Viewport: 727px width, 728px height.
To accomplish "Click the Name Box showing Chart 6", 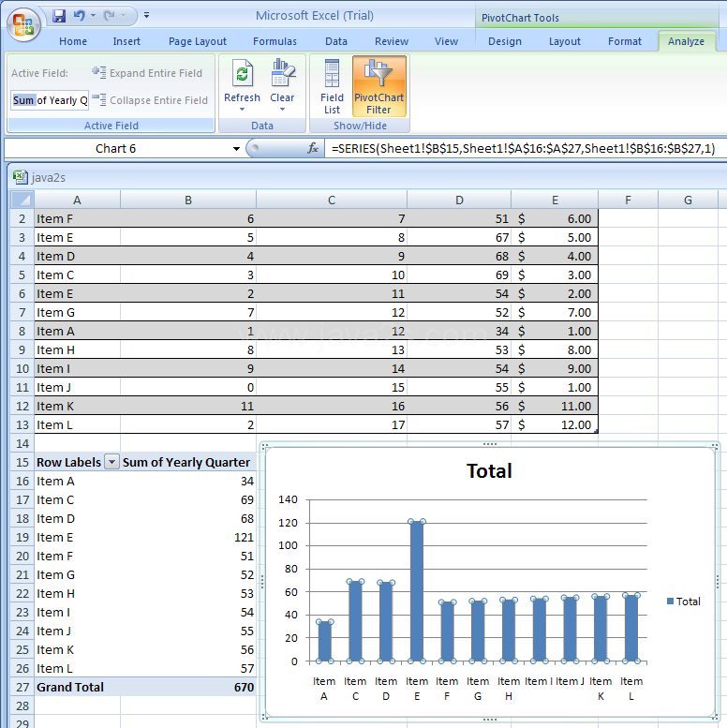I will pyautogui.click(x=116, y=149).
